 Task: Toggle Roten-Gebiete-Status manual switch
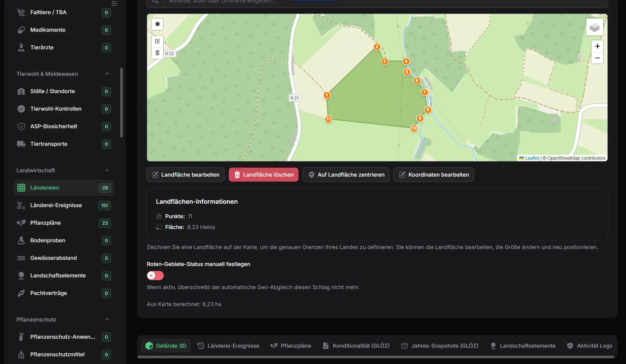click(155, 276)
